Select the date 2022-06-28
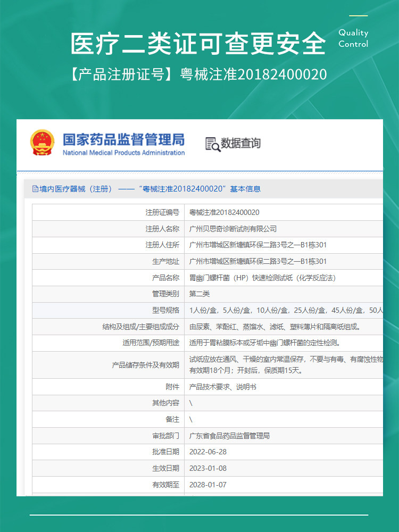This screenshot has width=399, height=532. (x=207, y=452)
